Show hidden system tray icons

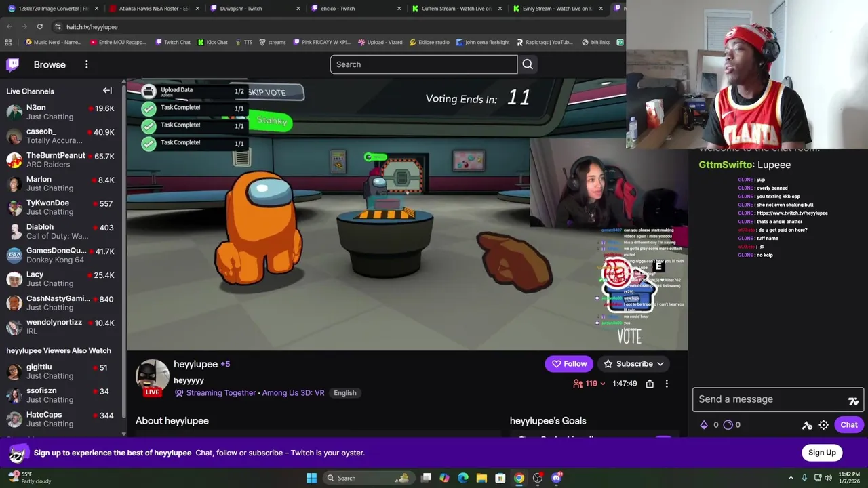click(x=791, y=478)
